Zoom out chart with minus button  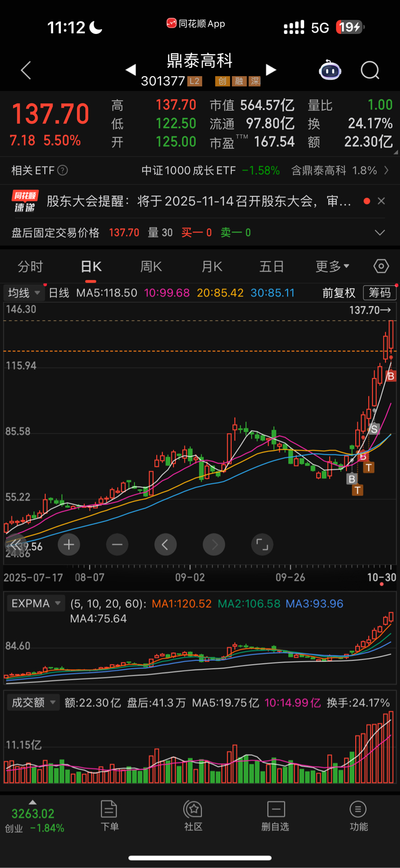(117, 545)
